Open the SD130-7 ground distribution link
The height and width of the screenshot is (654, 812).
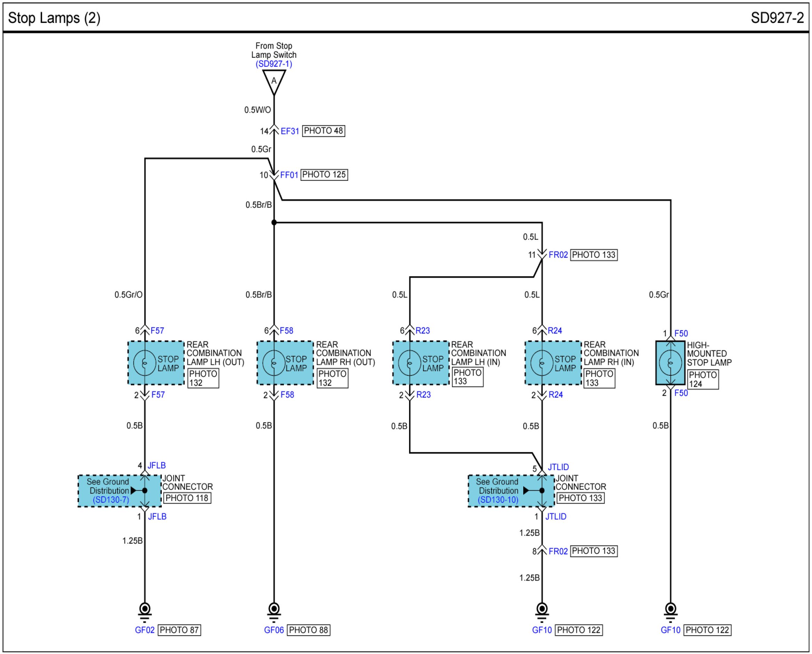[111, 500]
